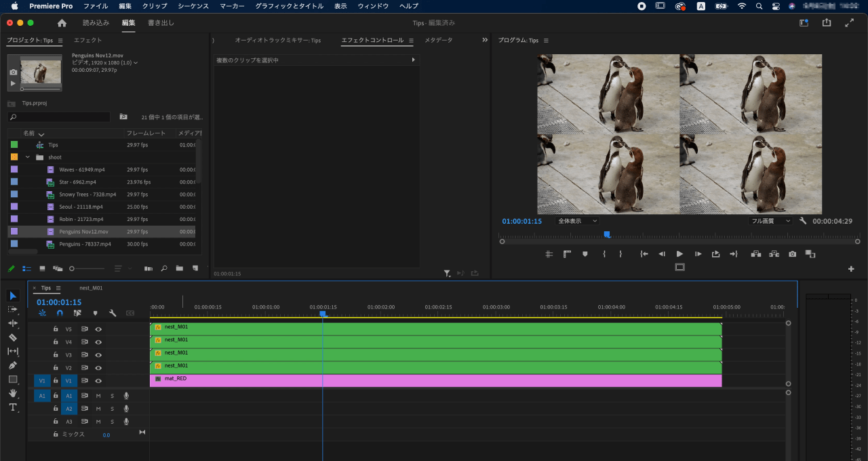Image resolution: width=868 pixels, height=461 pixels.
Task: Create new bin in project panel
Action: (179, 268)
